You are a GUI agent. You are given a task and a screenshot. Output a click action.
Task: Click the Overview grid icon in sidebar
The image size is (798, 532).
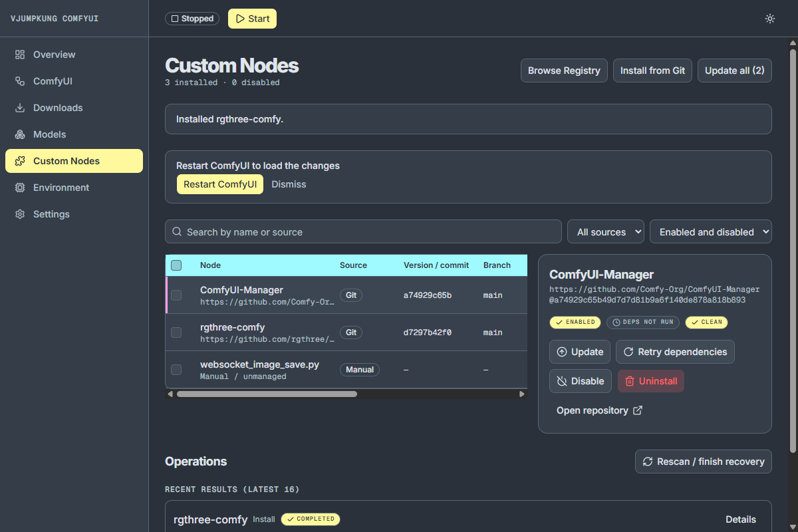tap(20, 55)
